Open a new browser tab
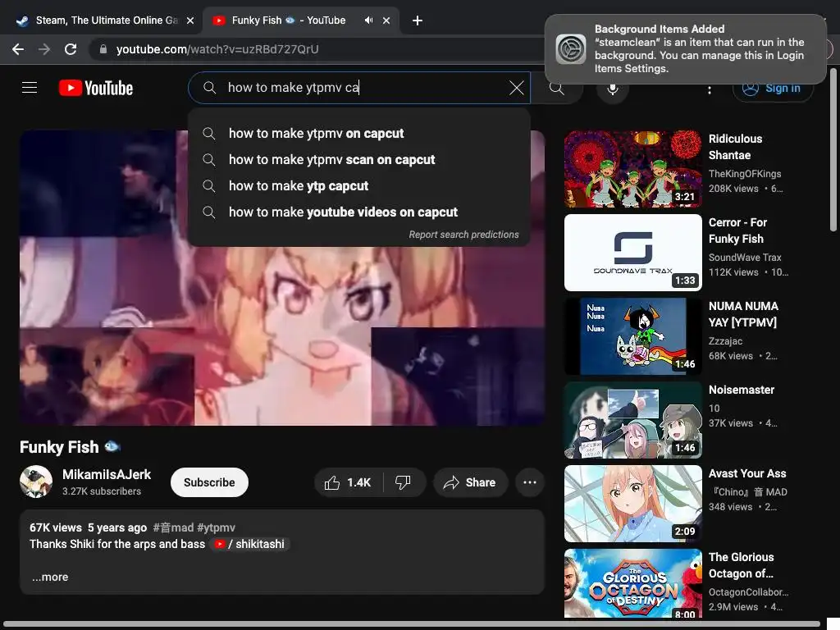 [x=418, y=21]
